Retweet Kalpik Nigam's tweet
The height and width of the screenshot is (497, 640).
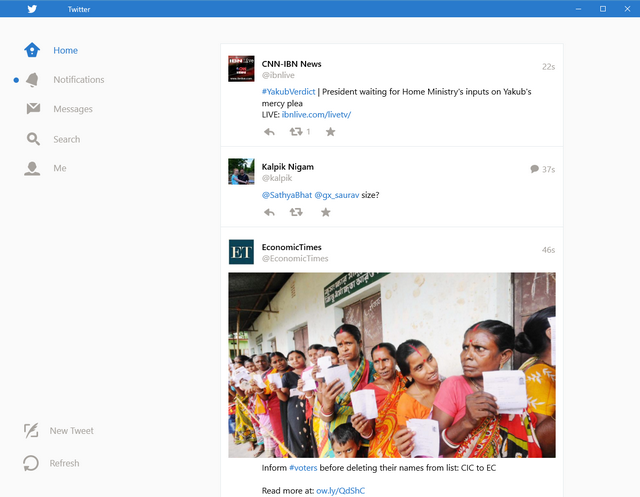coord(296,212)
